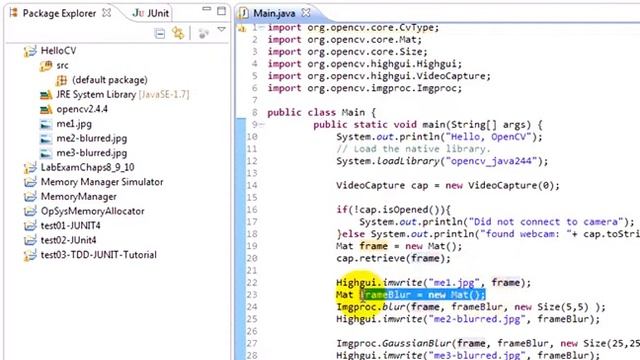This screenshot has height=360, width=640.
Task: Open the src source folder
Action: click(x=62, y=65)
